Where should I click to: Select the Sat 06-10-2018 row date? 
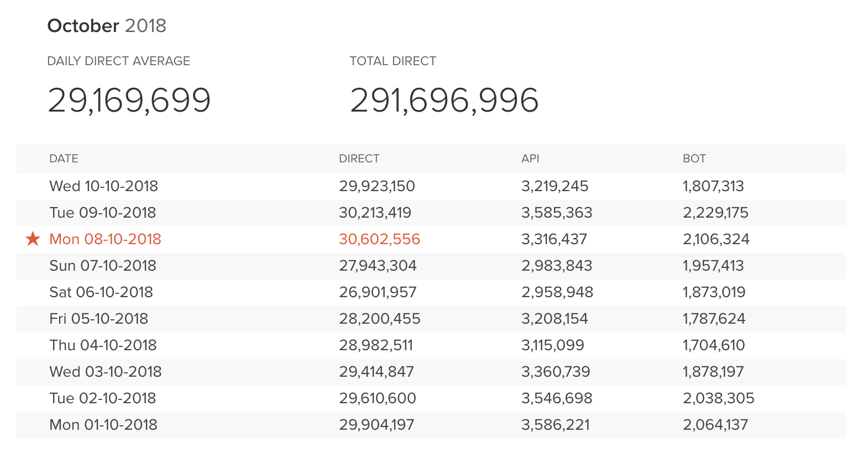click(x=101, y=292)
